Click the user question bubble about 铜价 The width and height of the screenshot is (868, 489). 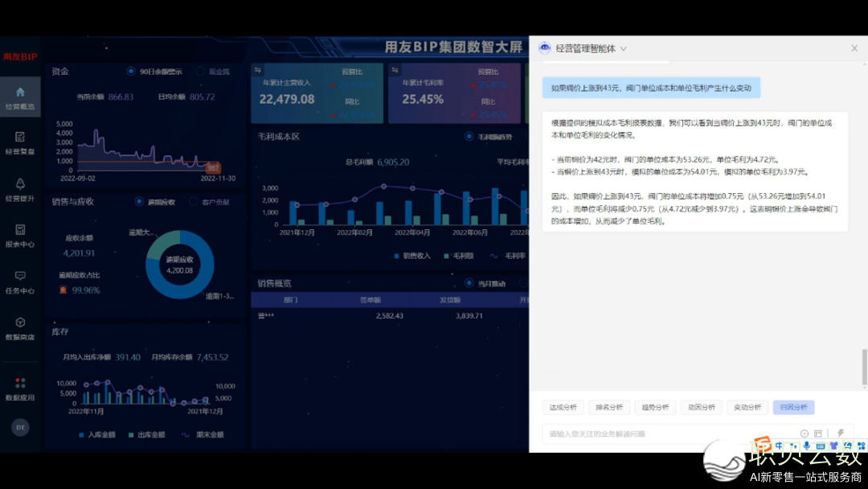[x=651, y=88]
